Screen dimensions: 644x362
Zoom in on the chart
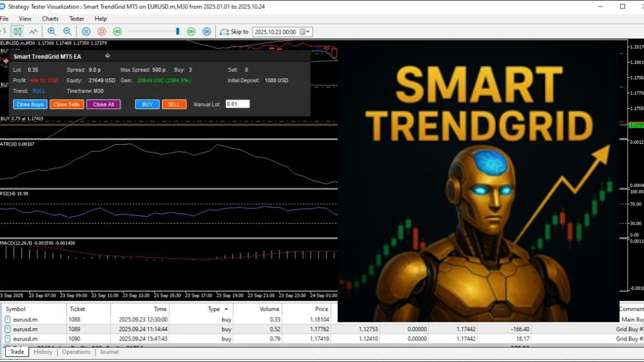click(52, 31)
